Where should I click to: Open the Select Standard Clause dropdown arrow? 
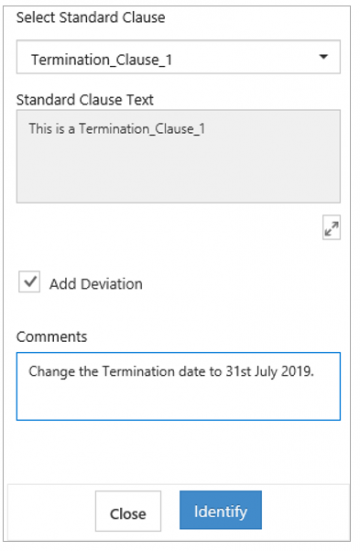click(x=323, y=57)
